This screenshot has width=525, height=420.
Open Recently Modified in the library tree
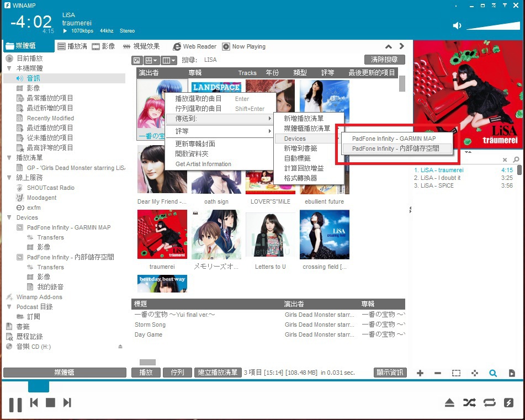point(50,118)
